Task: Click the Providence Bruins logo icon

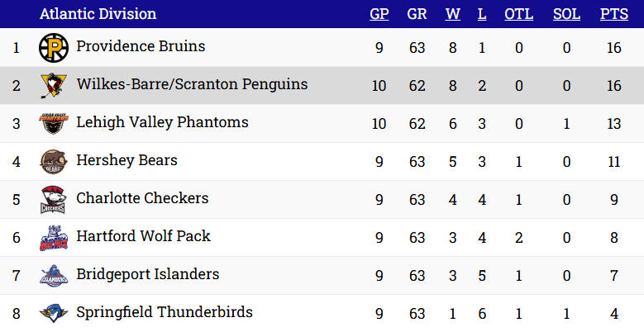Action: click(x=53, y=48)
